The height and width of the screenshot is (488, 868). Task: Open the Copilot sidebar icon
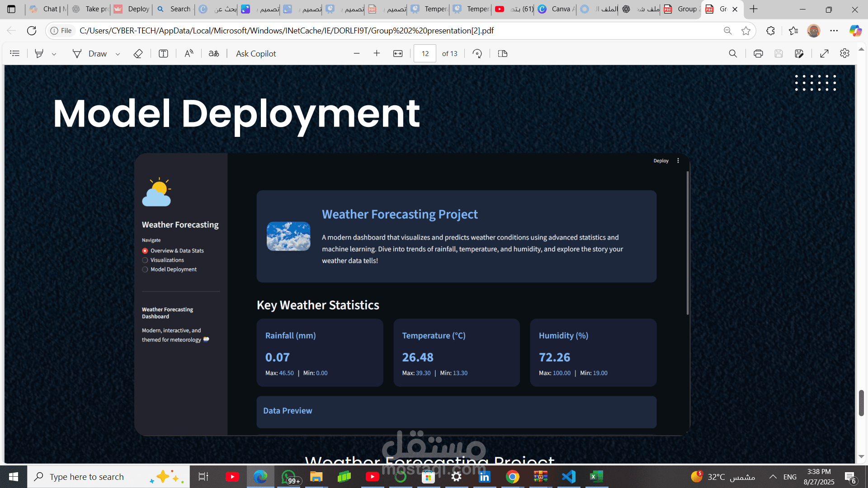pos(855,31)
